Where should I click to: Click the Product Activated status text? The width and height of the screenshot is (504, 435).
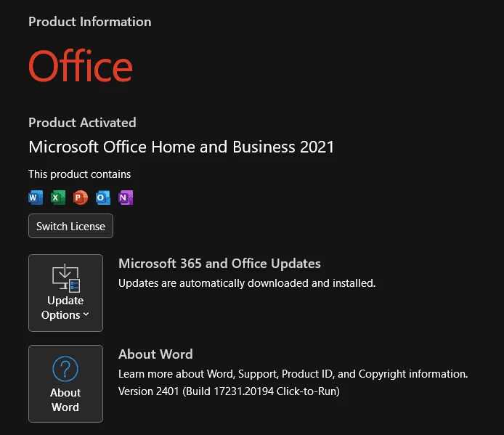82,123
